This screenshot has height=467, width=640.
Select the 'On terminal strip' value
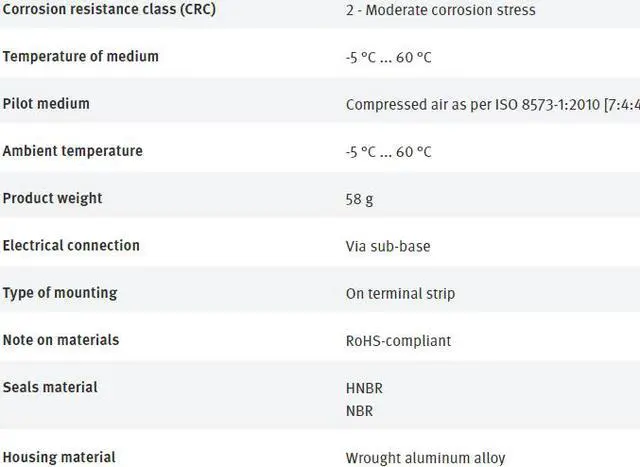click(x=400, y=293)
